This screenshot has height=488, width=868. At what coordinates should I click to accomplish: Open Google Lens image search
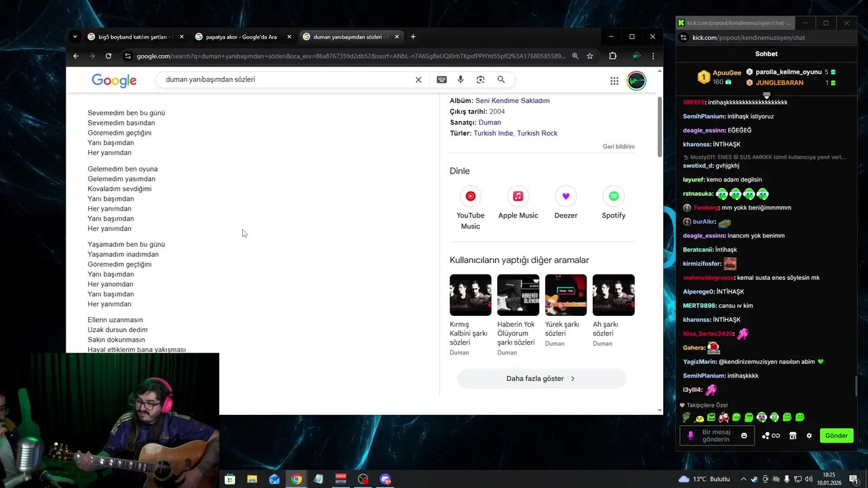[x=480, y=79]
